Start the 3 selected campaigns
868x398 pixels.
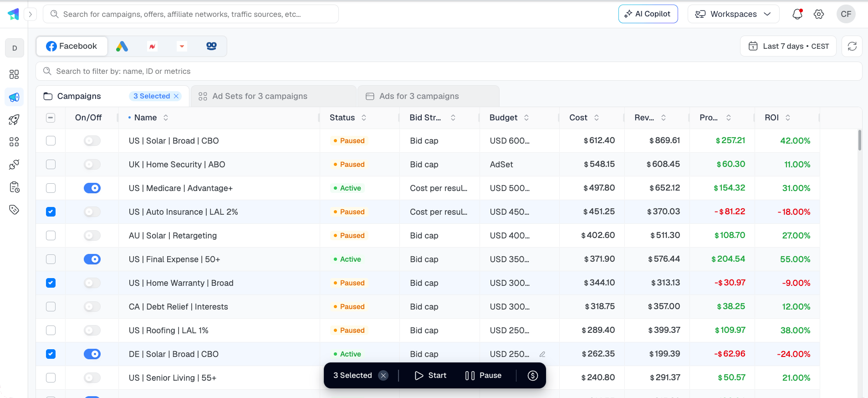(x=430, y=376)
